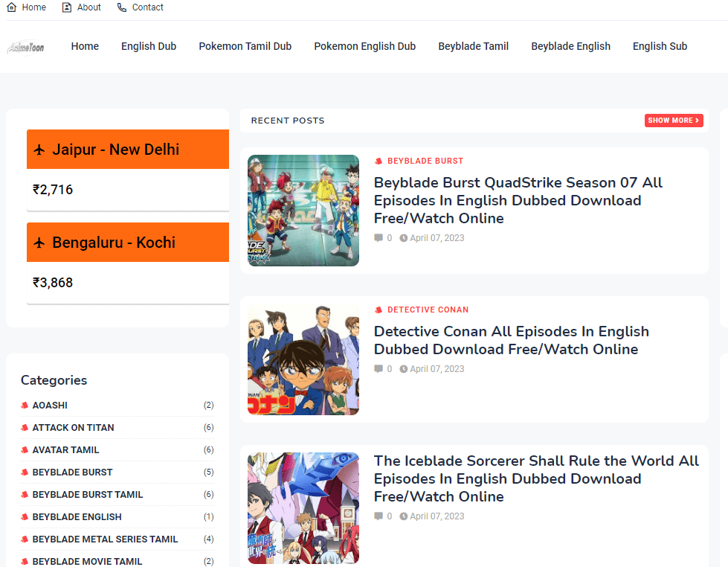The width and height of the screenshot is (728, 567).
Task: Open the English Dub menu item
Action: tap(149, 46)
